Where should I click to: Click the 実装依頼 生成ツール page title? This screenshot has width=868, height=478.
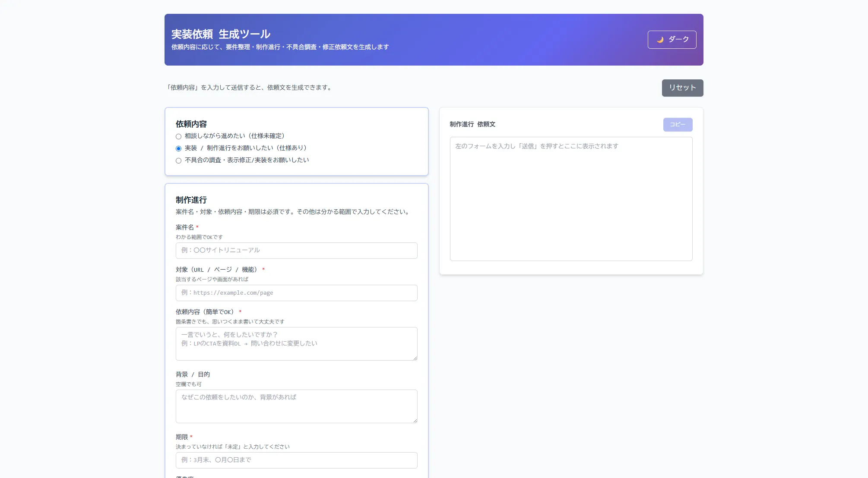[x=221, y=34]
